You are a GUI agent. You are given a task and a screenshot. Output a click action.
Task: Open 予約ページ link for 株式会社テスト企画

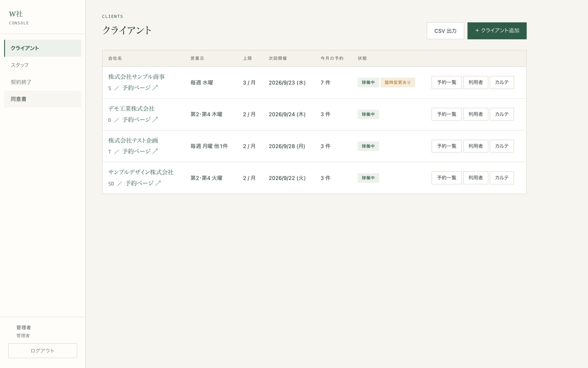140,151
